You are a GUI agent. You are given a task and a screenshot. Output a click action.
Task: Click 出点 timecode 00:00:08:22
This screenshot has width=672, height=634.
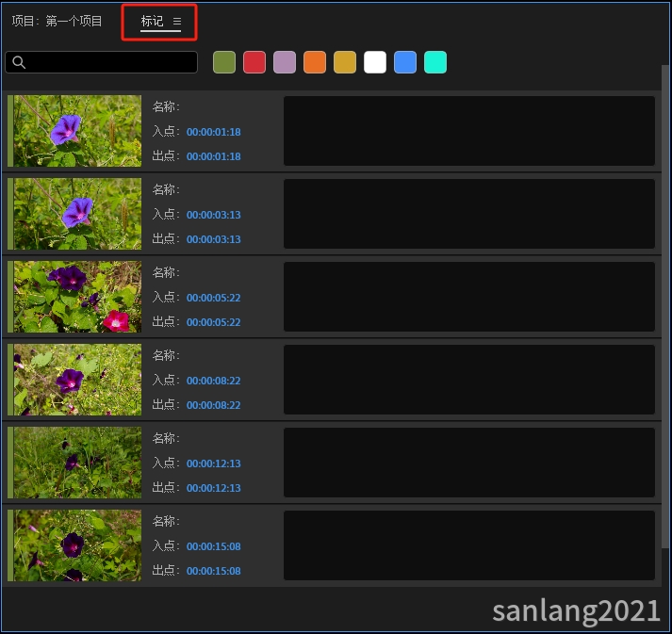coord(213,405)
